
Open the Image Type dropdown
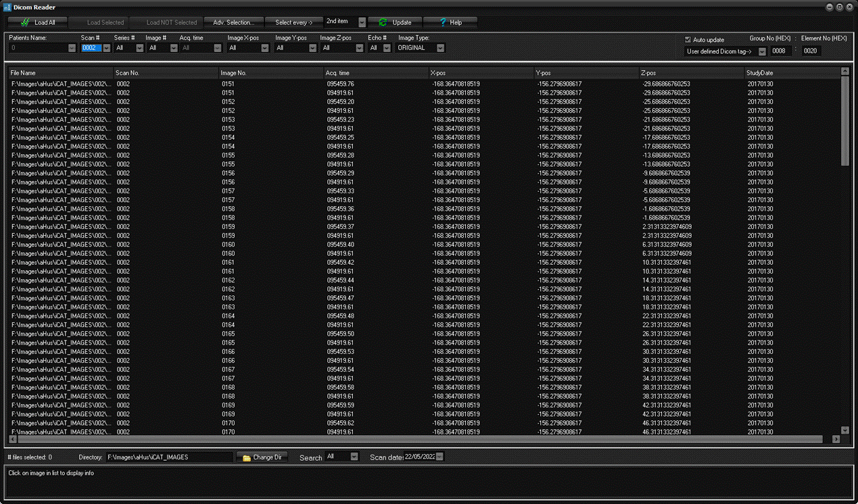(x=440, y=48)
